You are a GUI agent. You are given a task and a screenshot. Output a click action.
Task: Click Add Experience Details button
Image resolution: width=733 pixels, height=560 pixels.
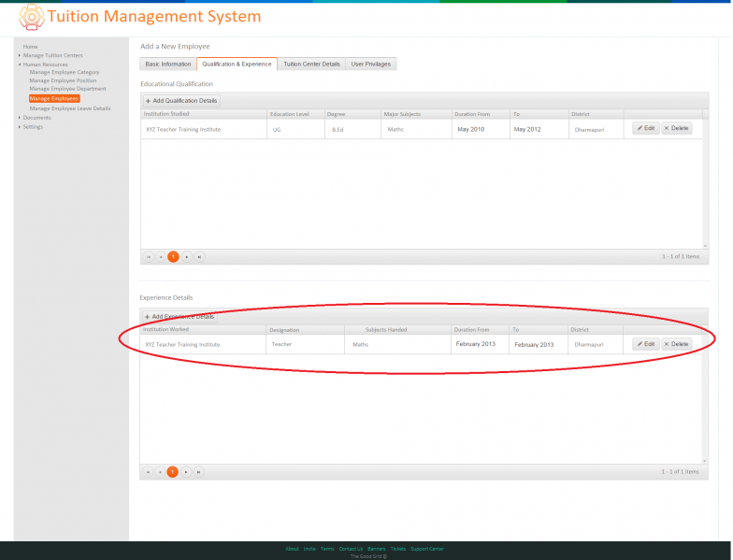[x=180, y=316]
